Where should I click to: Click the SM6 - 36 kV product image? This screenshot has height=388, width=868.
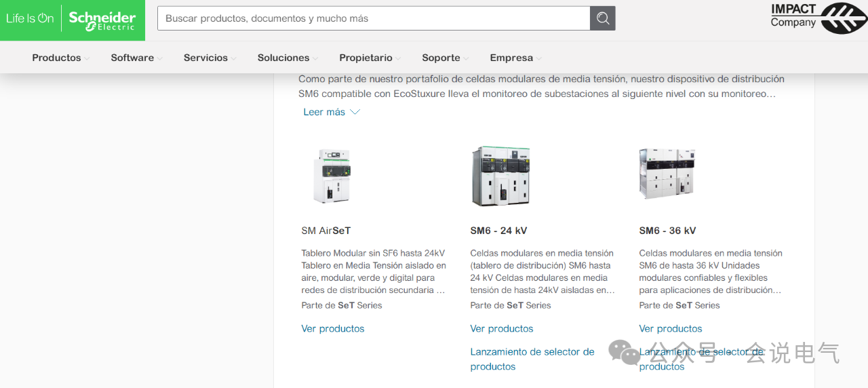(x=667, y=174)
